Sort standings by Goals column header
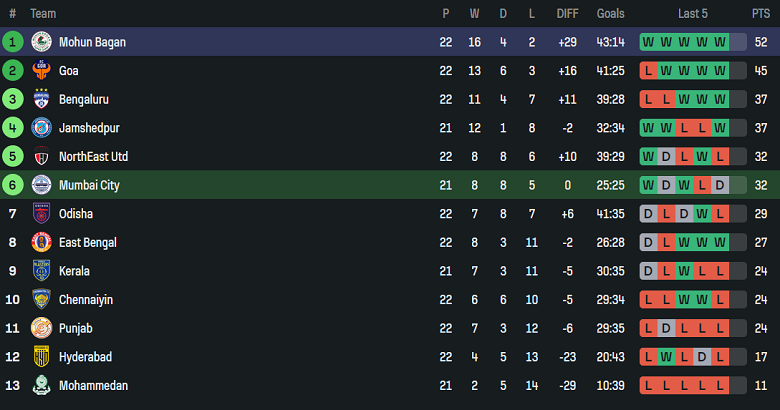 point(610,13)
